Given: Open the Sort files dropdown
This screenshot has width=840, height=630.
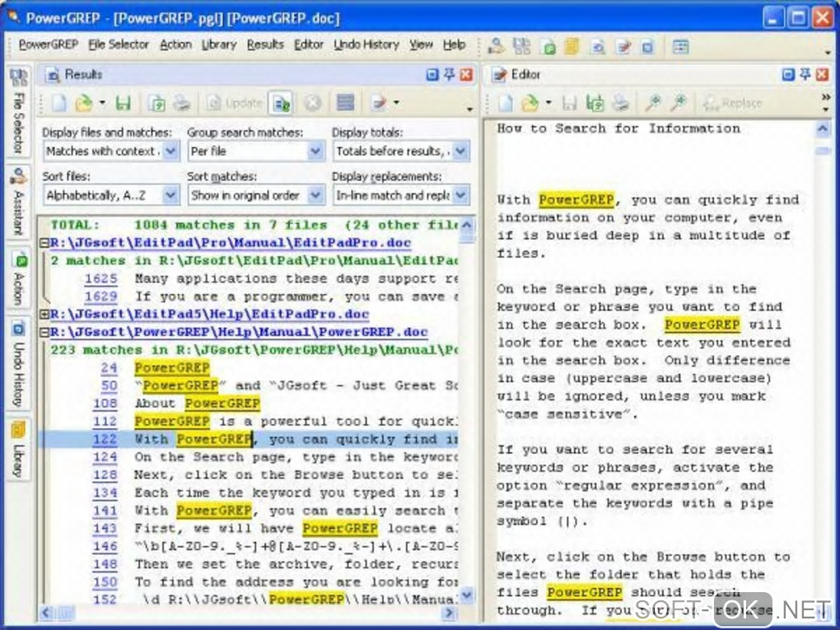Looking at the screenshot, I should [x=170, y=195].
